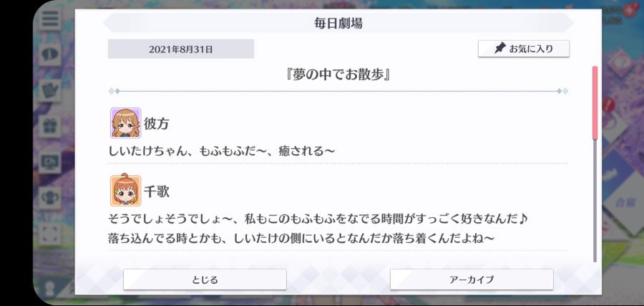Tap 彼方's character avatar
The height and width of the screenshot is (306, 644).
coord(125,123)
